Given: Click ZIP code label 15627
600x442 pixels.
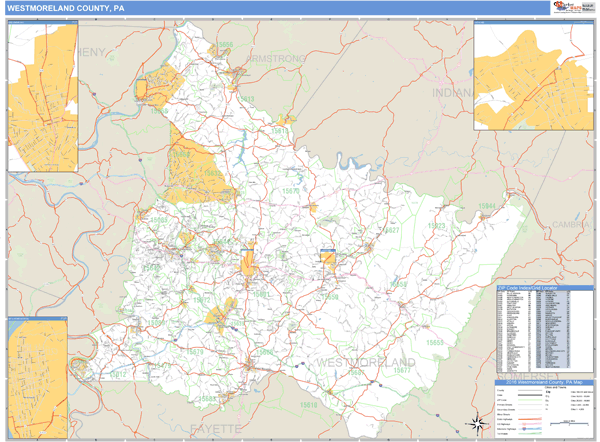Looking at the screenshot, I should tap(391, 230).
